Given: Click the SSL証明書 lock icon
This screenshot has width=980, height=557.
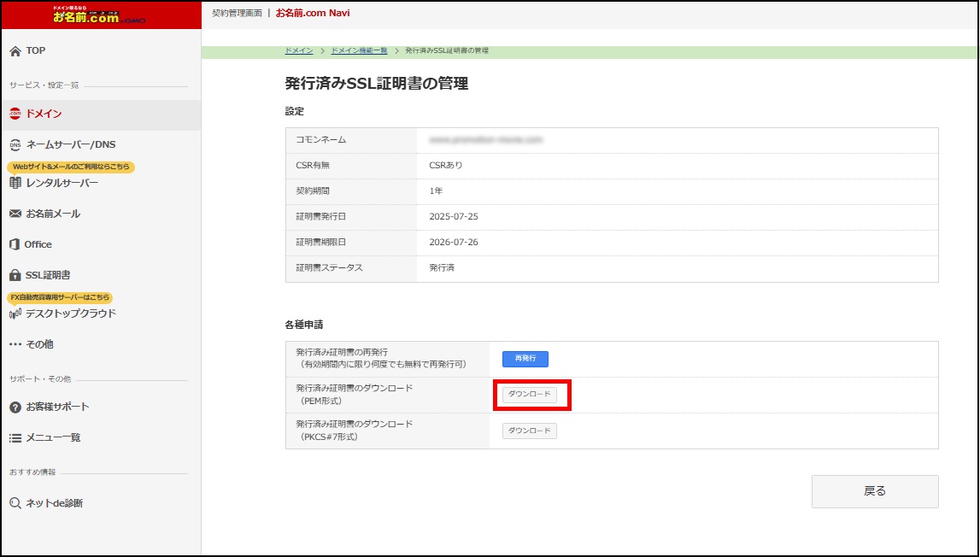Looking at the screenshot, I should coord(15,274).
